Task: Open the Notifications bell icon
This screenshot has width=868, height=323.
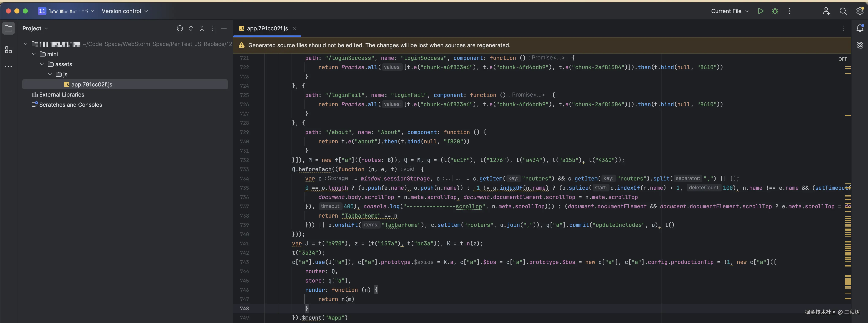Action: click(860, 28)
